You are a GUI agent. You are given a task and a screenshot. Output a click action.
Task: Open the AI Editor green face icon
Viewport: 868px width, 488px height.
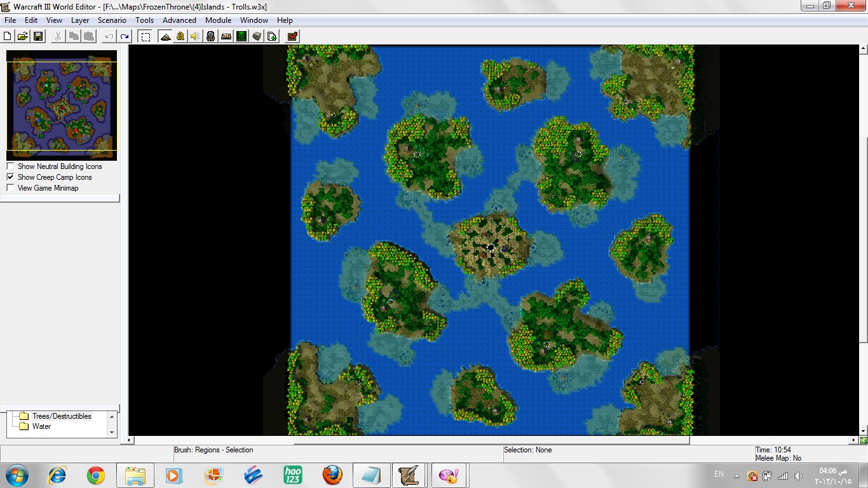click(x=241, y=36)
